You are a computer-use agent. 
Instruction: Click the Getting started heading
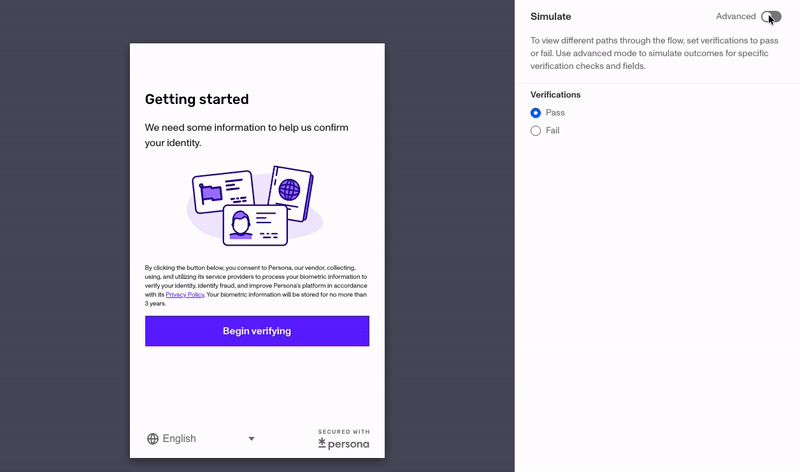tap(197, 99)
